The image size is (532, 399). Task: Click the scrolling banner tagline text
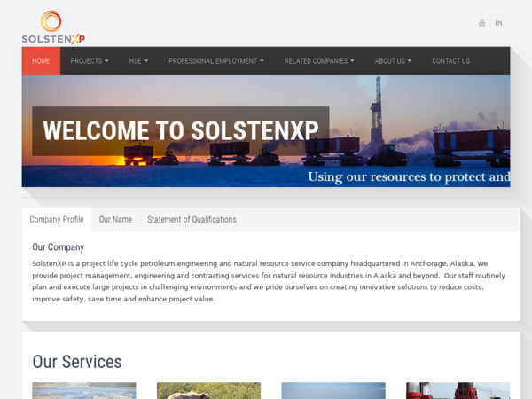click(409, 176)
